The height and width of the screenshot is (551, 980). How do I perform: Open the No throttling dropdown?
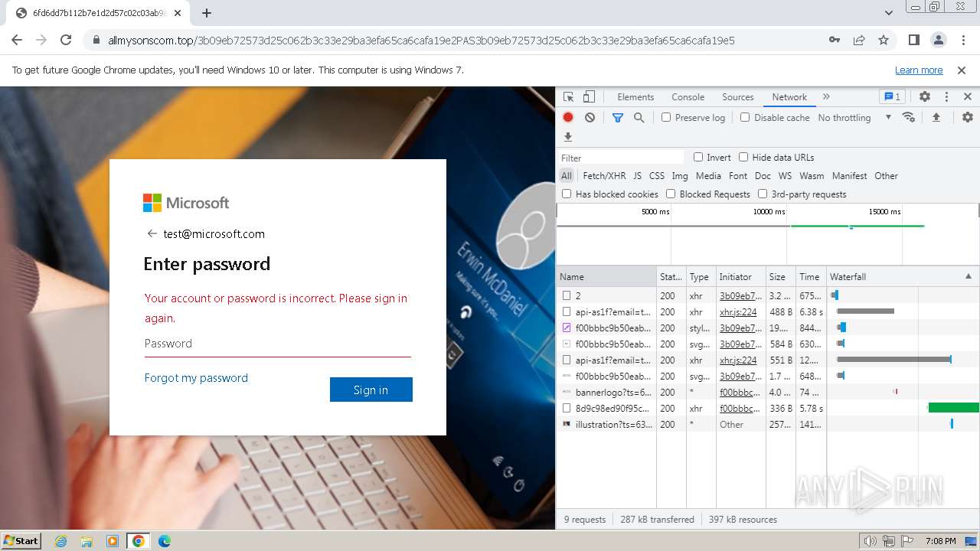click(854, 117)
